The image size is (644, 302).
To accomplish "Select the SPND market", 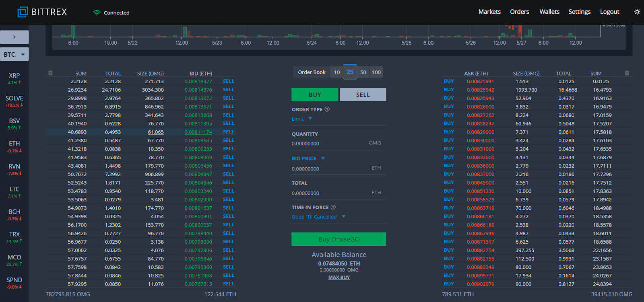I will [14, 283].
